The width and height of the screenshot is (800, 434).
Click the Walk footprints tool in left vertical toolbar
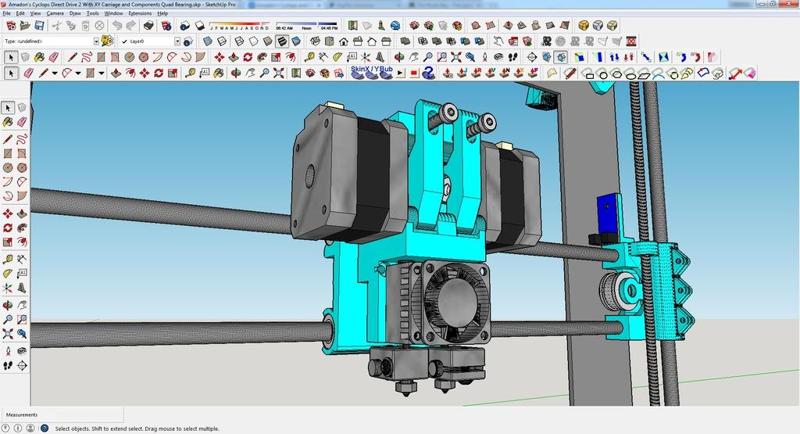click(x=7, y=365)
